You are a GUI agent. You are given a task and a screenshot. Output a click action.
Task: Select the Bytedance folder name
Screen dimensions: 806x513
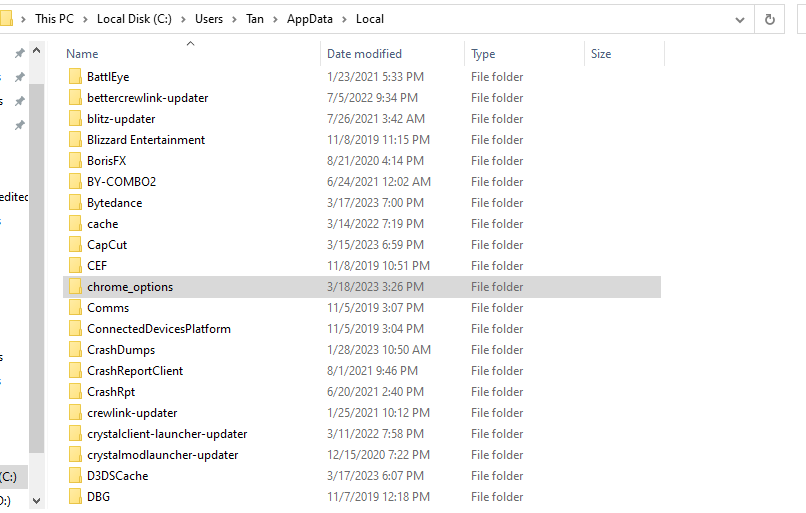coord(115,203)
